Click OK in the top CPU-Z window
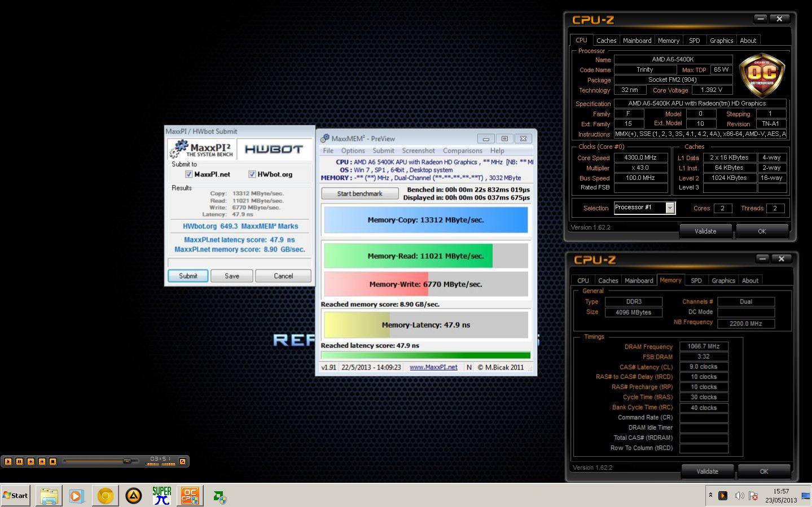The width and height of the screenshot is (812, 507). pos(761,231)
